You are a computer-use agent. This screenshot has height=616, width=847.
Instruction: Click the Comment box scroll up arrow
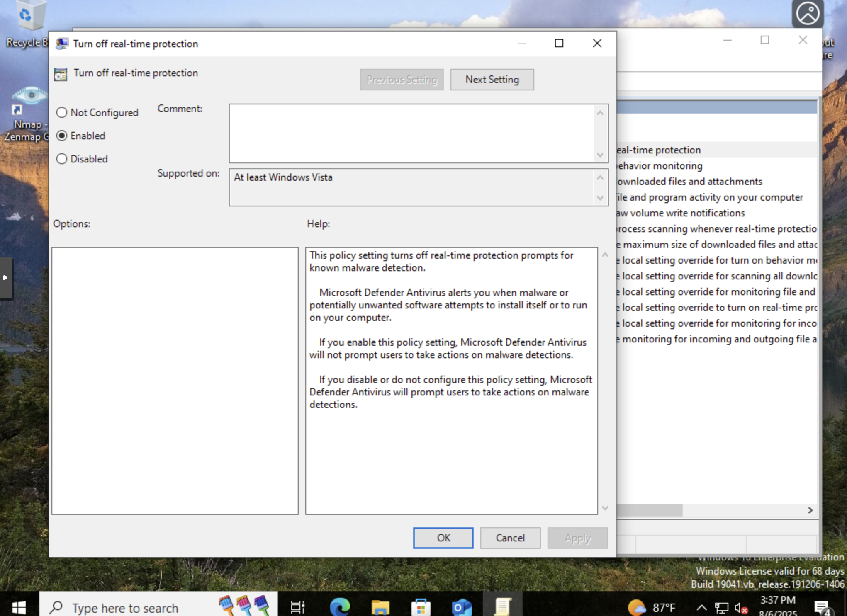600,113
